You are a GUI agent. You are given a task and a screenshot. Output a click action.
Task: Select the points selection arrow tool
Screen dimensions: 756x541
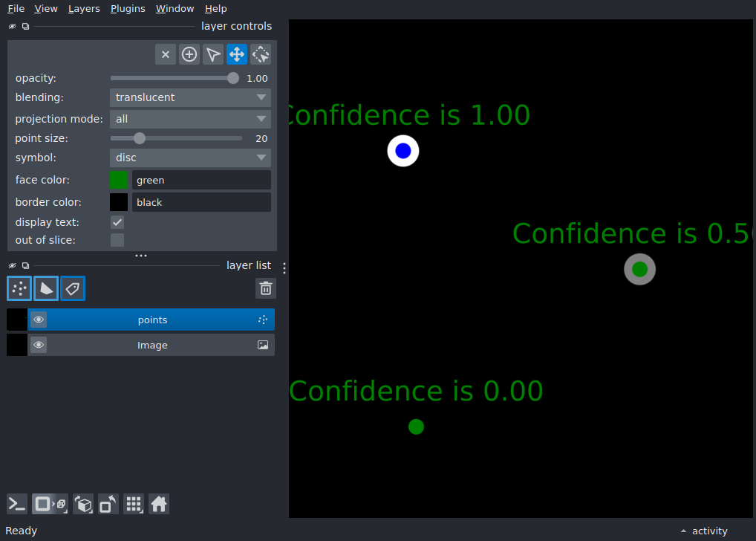click(213, 54)
